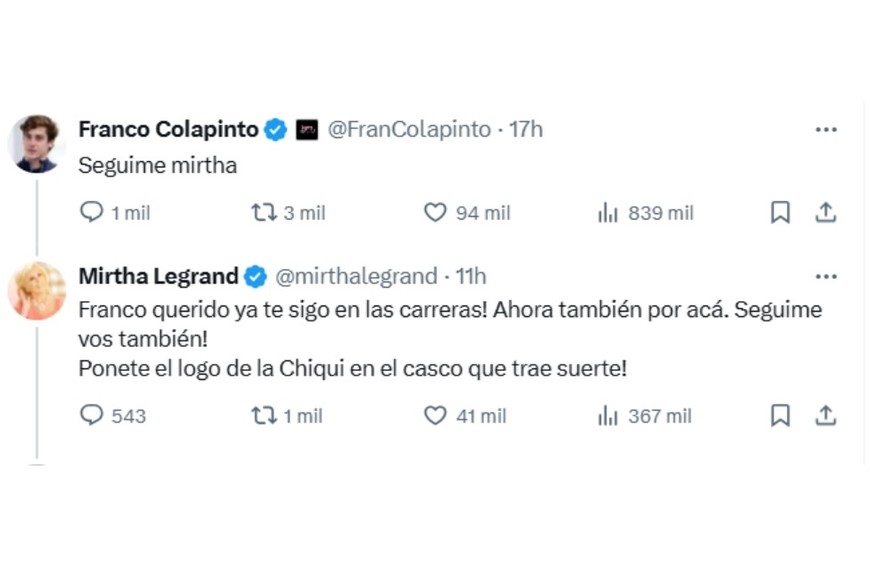The width and height of the screenshot is (870, 580).
Task: Click the affiliate badge beside Franco Colapinto's name
Action: [307, 129]
